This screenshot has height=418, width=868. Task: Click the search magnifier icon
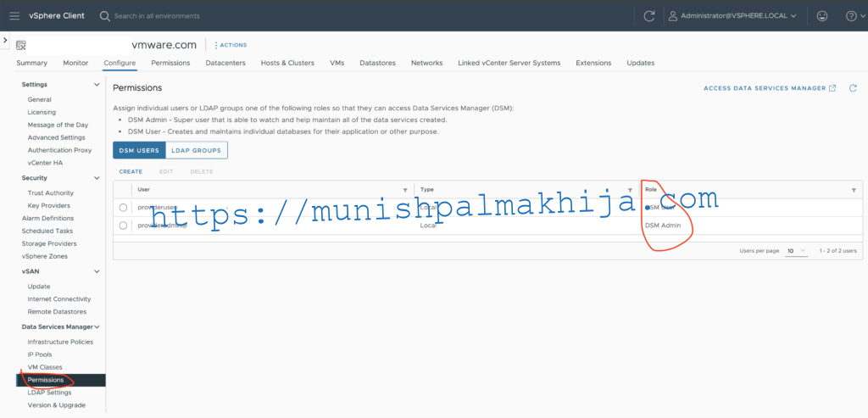coord(104,16)
